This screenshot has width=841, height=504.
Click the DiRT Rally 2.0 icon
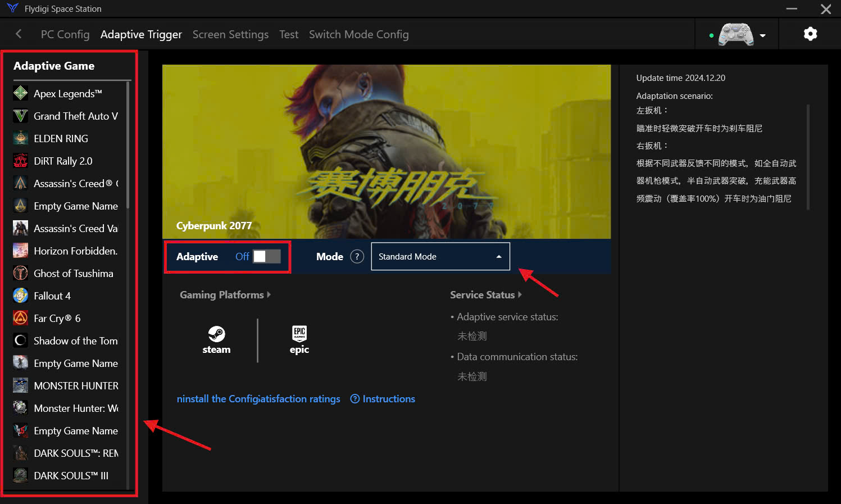click(x=20, y=161)
